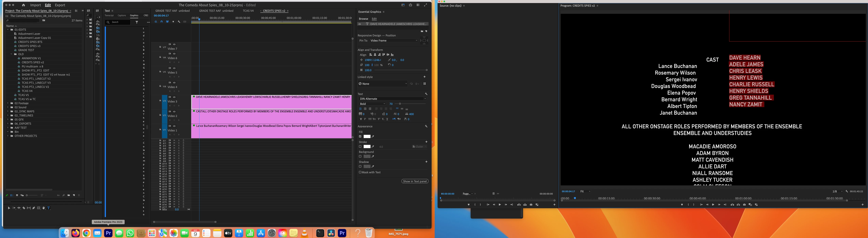Enable the Stroke checkbox

[x=360, y=147]
